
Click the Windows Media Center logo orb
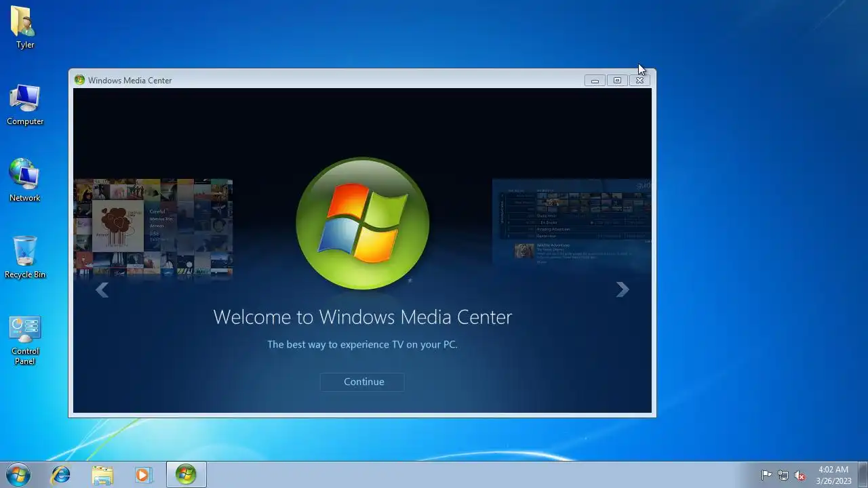click(363, 224)
